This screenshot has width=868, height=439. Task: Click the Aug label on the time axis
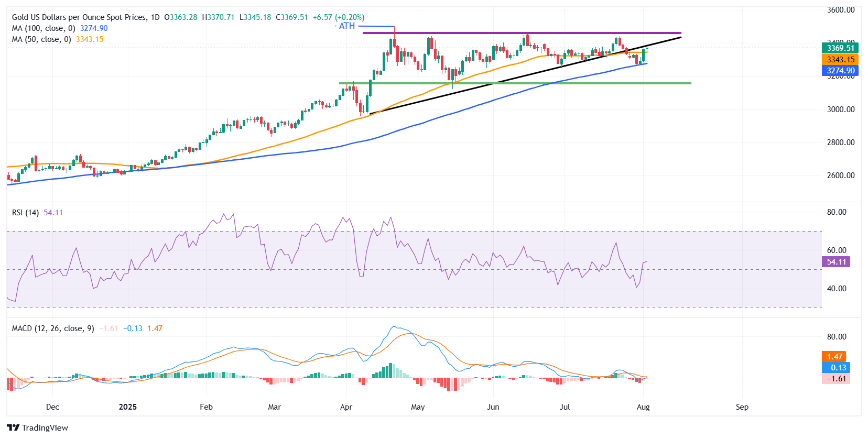coord(643,407)
